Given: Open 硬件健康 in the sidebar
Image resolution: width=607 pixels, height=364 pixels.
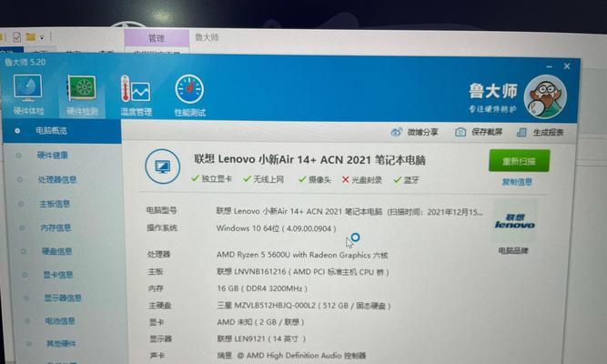Looking at the screenshot, I should coord(52,156).
